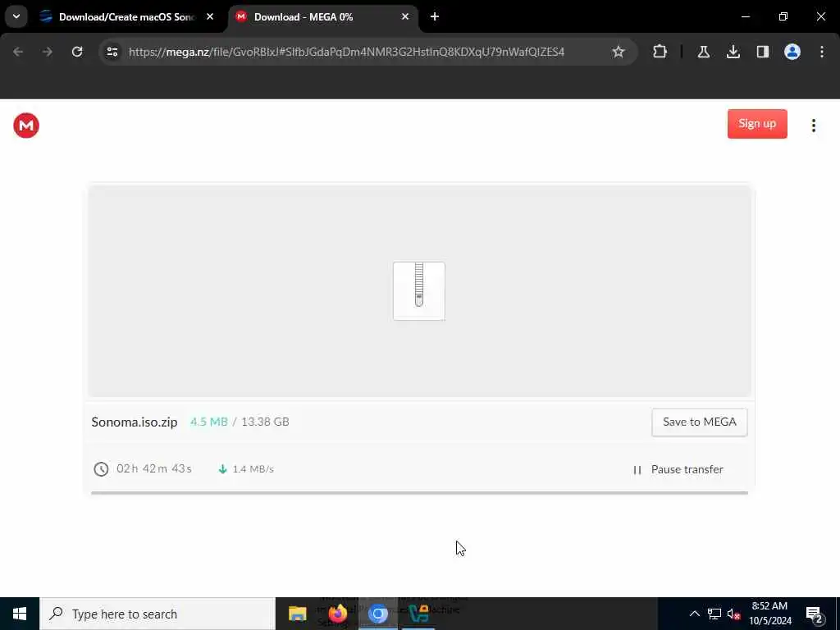Minimize the Chrome window
Image resolution: width=840 pixels, height=630 pixels.
point(745,16)
